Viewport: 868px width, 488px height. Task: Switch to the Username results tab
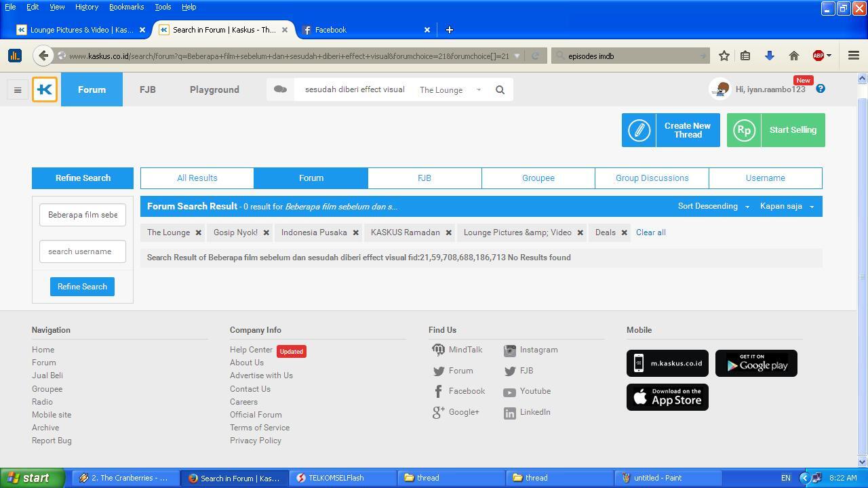[x=766, y=178]
